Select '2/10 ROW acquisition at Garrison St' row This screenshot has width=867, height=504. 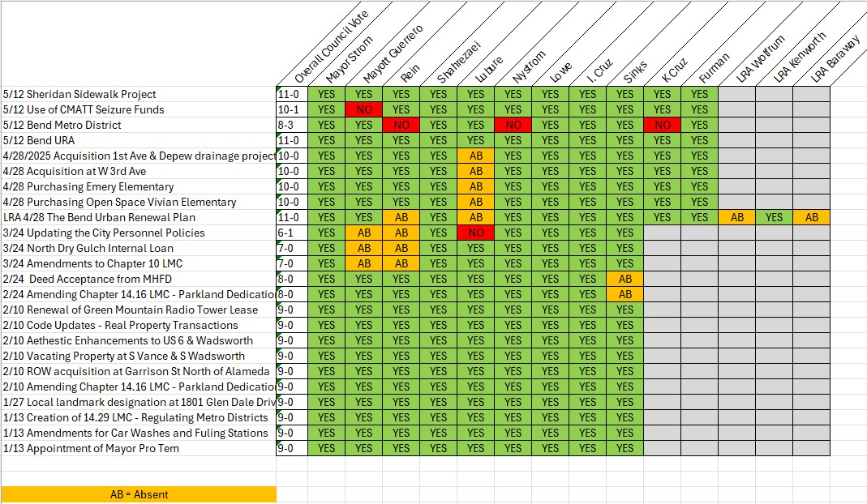138,371
